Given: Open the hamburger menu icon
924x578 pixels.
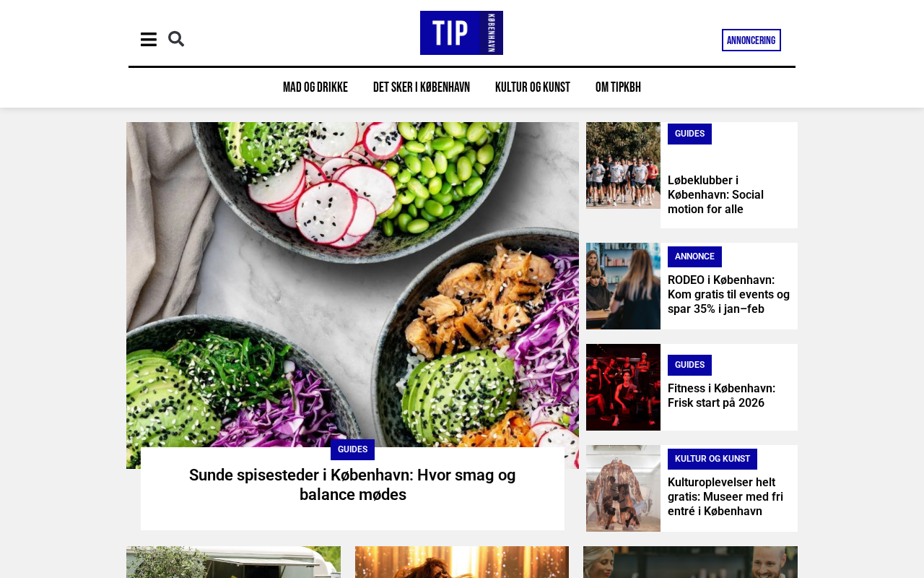Looking at the screenshot, I should pyautogui.click(x=149, y=40).
